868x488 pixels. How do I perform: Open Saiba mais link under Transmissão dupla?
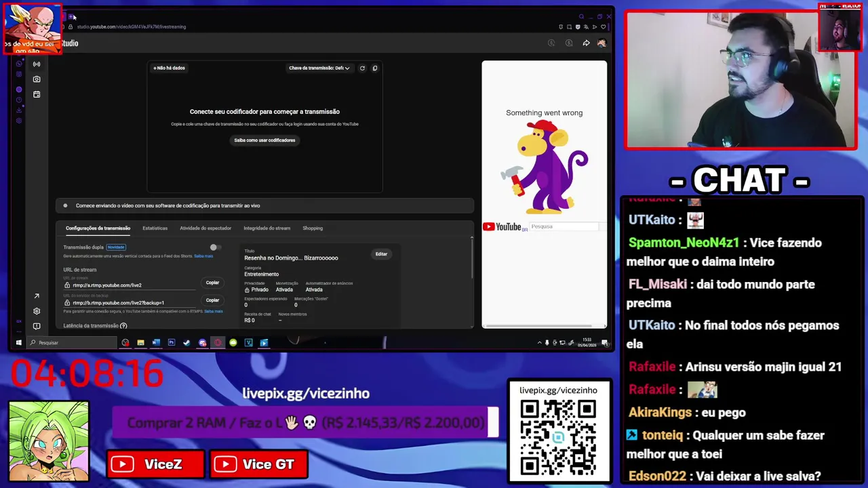pyautogui.click(x=203, y=256)
